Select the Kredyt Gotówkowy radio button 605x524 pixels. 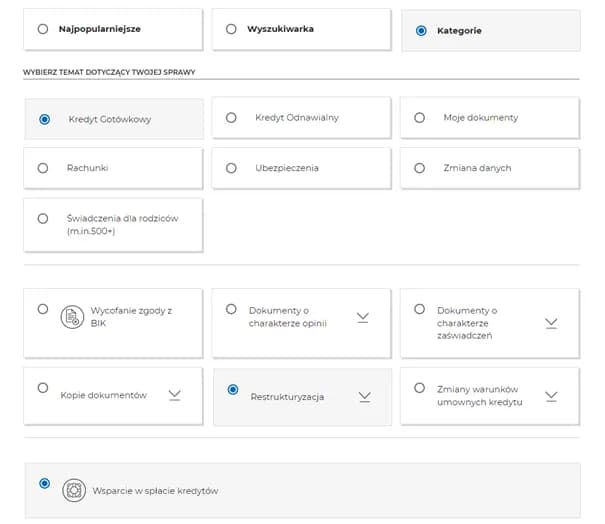(x=44, y=119)
